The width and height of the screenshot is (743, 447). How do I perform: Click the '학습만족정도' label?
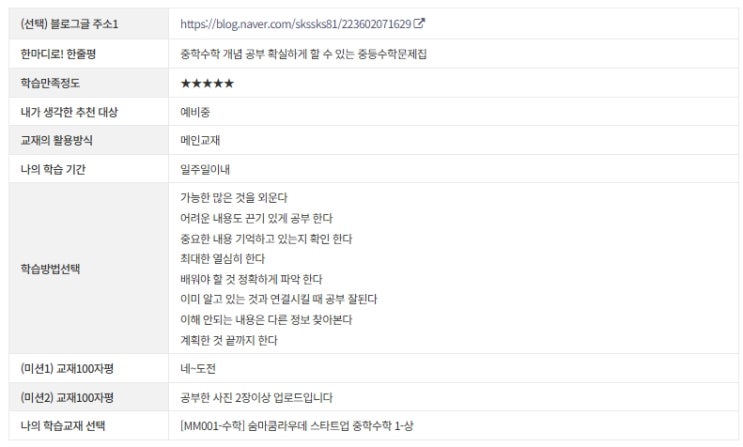click(x=50, y=83)
